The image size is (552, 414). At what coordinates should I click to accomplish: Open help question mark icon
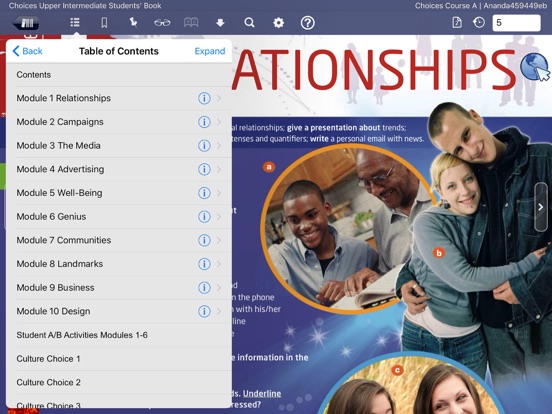pos(307,23)
